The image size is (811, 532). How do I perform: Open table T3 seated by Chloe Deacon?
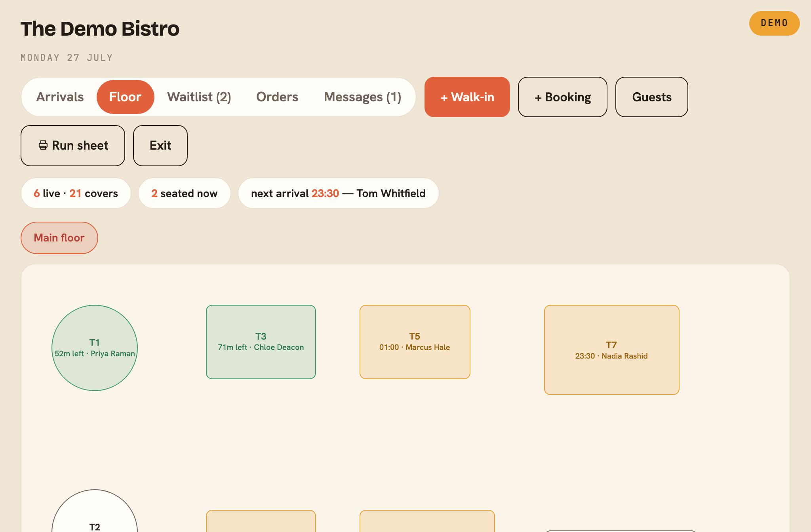point(261,342)
